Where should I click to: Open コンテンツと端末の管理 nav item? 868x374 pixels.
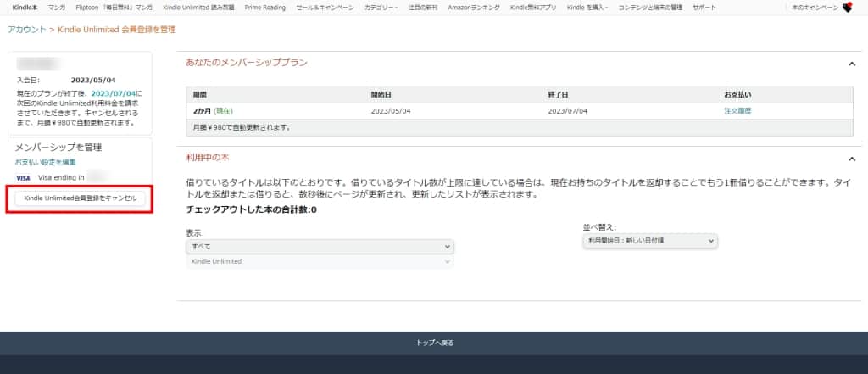(650, 8)
